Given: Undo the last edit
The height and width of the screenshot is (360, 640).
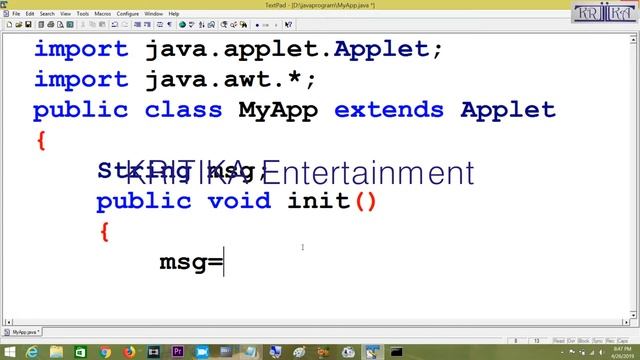Looking at the screenshot, I should pyautogui.click(x=115, y=24).
